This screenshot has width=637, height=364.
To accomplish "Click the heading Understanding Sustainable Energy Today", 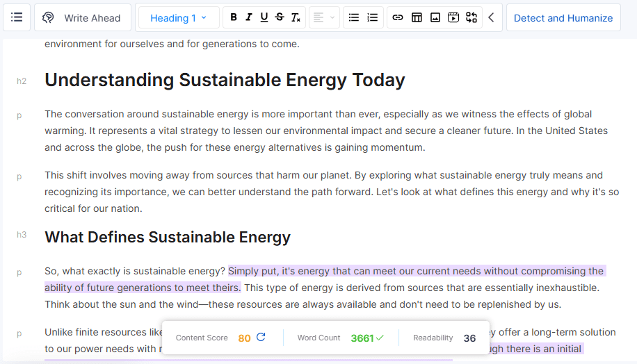I will point(225,81).
